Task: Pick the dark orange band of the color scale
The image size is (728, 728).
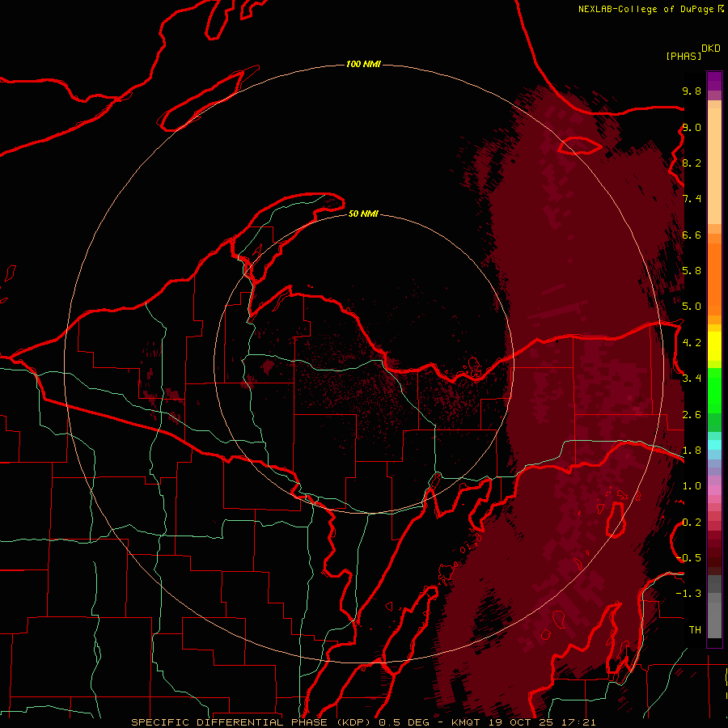Action: pos(714,279)
